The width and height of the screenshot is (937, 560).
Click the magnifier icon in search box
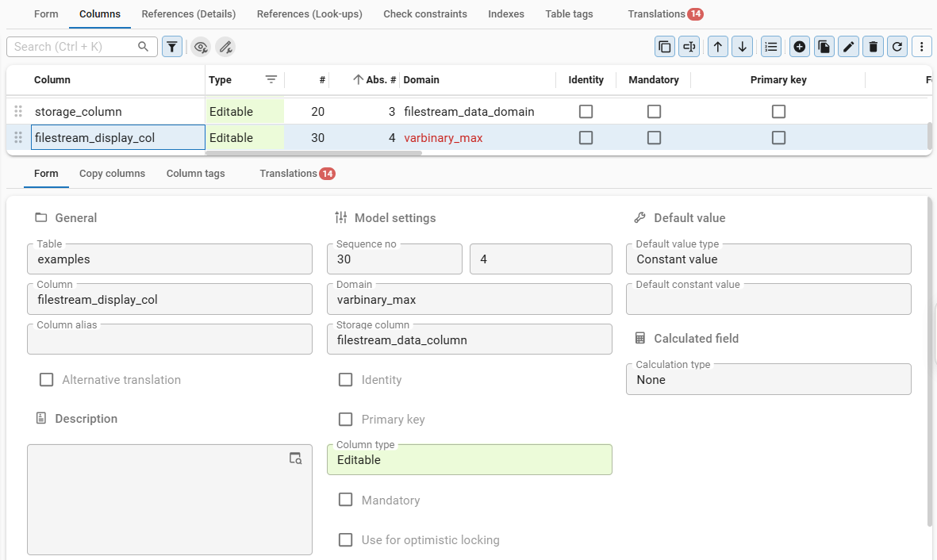tap(143, 47)
